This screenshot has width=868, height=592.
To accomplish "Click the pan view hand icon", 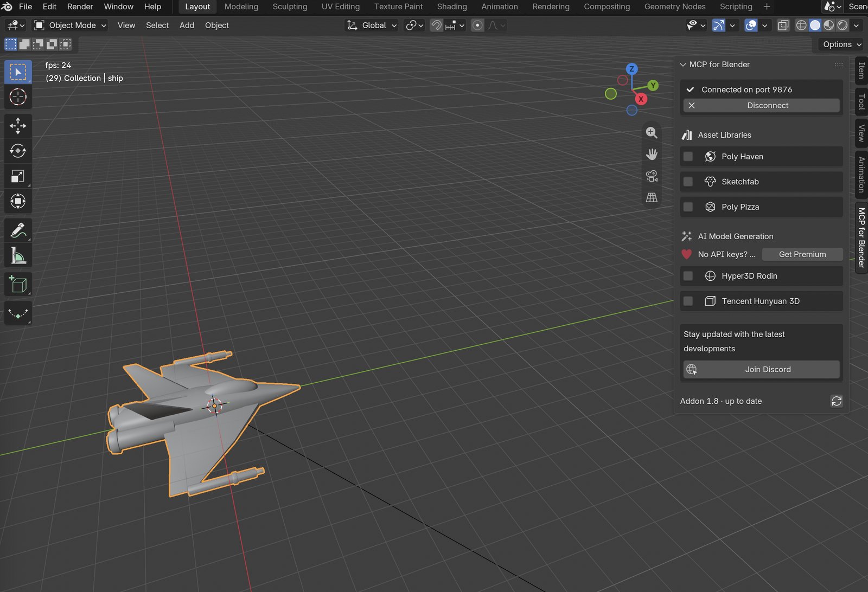I will pos(652,155).
